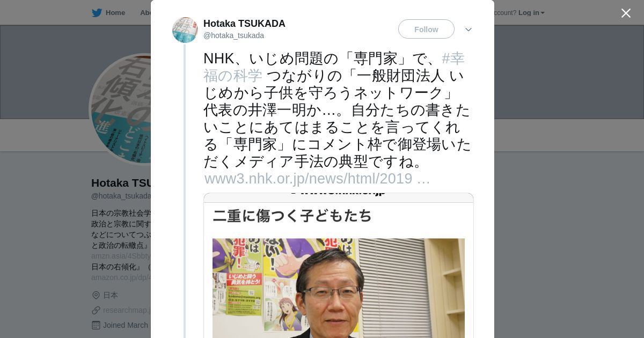Image resolution: width=644 pixels, height=338 pixels.
Task: View the attached photo of the man
Action: pyautogui.click(x=339, y=288)
